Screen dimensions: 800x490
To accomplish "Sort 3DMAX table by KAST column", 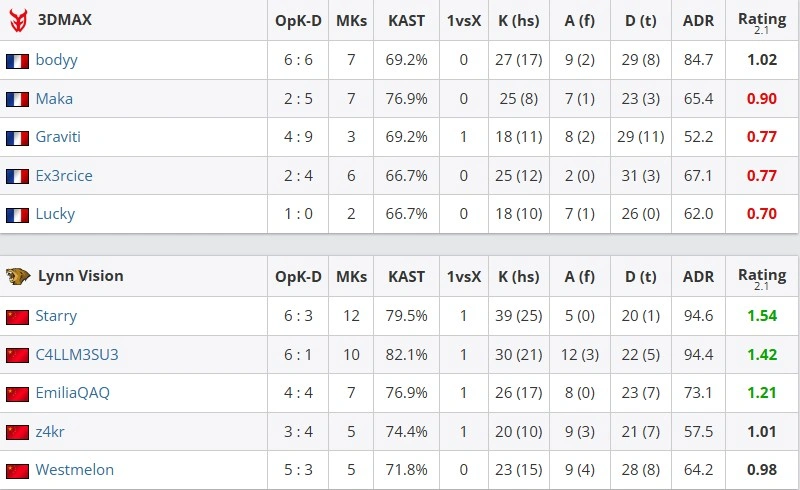I will pyautogui.click(x=406, y=20).
